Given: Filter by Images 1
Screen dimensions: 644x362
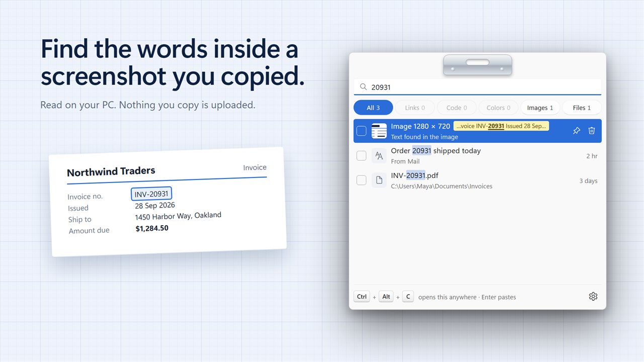Looking at the screenshot, I should (540, 108).
